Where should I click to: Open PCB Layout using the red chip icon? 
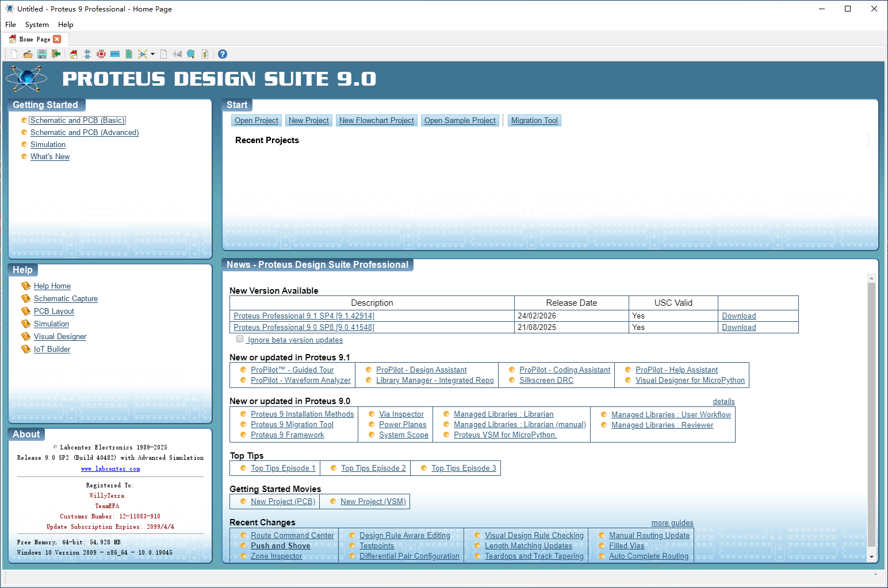click(101, 54)
